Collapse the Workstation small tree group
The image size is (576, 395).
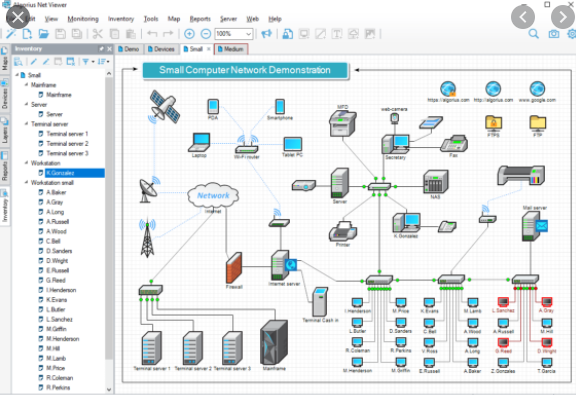[x=26, y=182]
